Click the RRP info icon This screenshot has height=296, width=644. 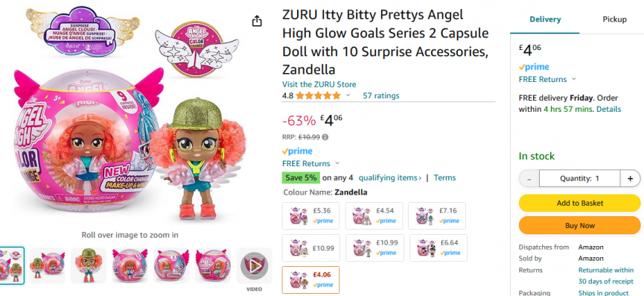pyautogui.click(x=325, y=137)
